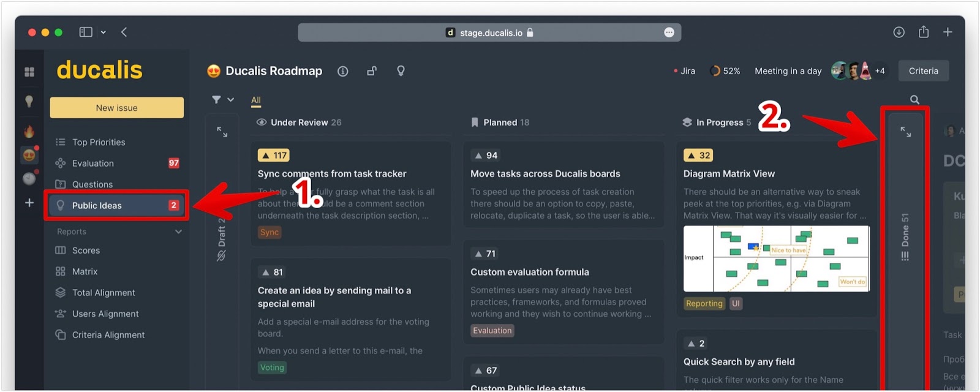Open the Sync comments from task tracker card
980x392 pixels.
coord(350,192)
